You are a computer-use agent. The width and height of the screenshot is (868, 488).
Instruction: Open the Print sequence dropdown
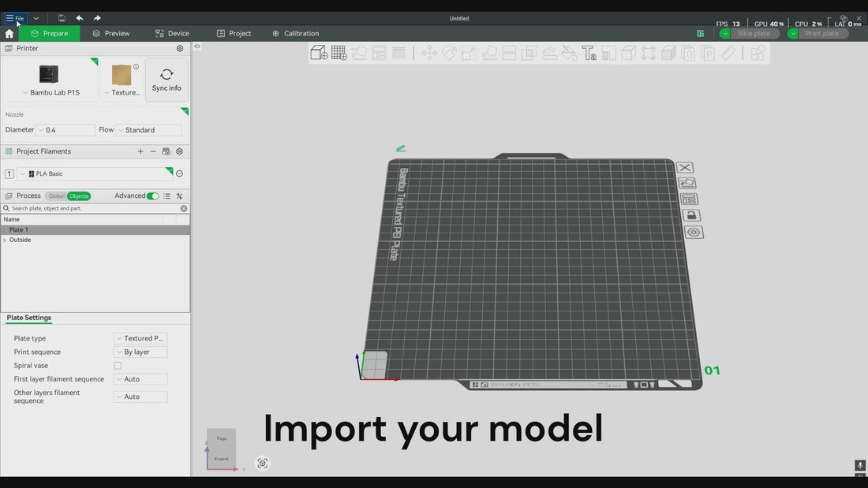(140, 352)
